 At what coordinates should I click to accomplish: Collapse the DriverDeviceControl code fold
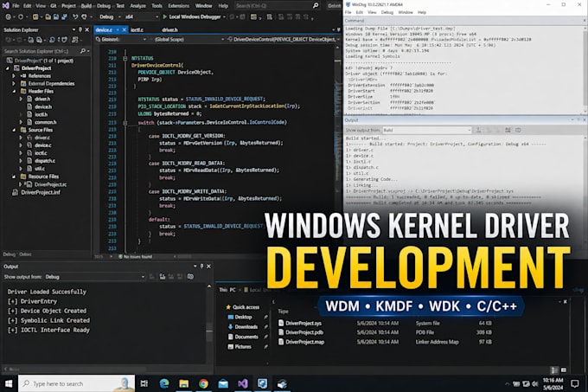(125, 59)
